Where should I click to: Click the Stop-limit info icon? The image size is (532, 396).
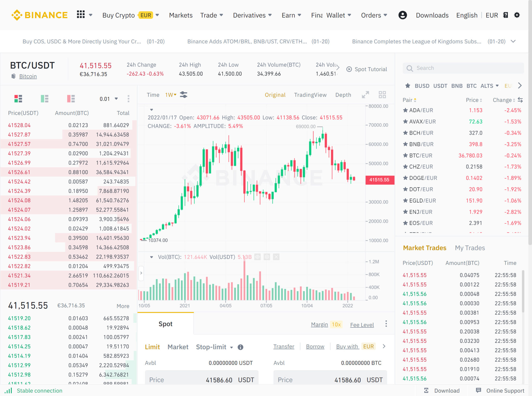pos(241,347)
